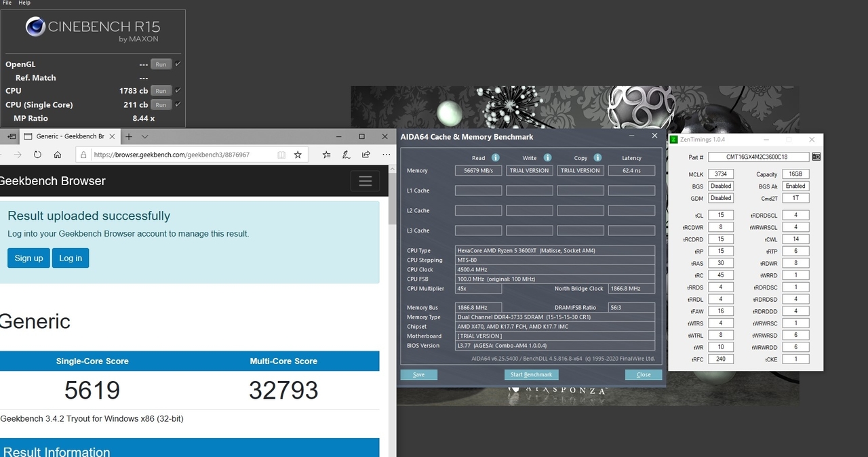
Task: Open new tab with plus icon
Action: 129,136
